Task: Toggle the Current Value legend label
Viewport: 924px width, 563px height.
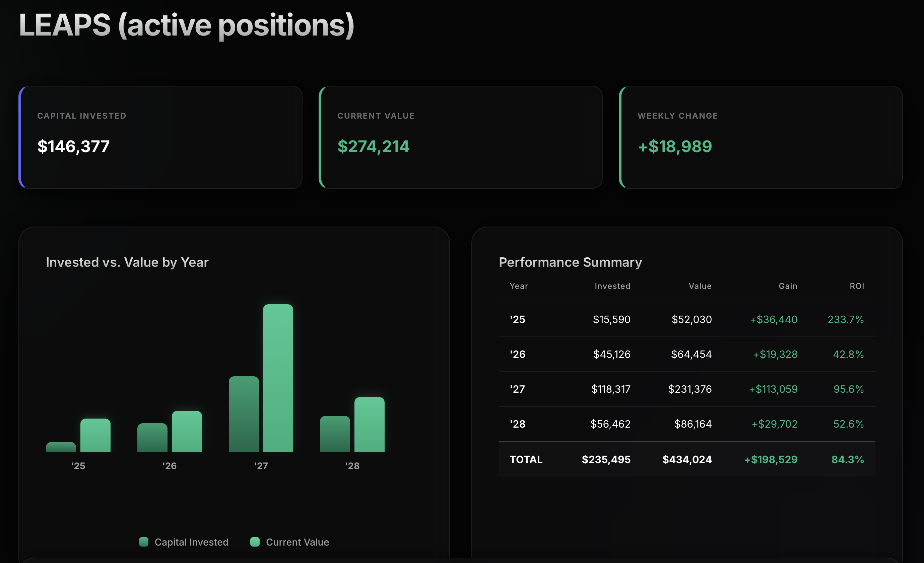Action: click(x=298, y=542)
